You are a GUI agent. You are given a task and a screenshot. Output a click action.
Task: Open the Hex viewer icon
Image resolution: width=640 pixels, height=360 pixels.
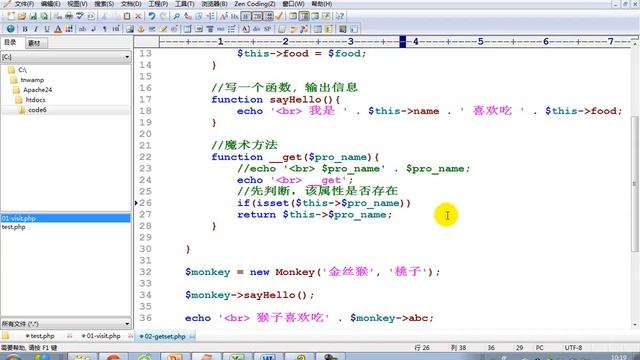pos(234,16)
